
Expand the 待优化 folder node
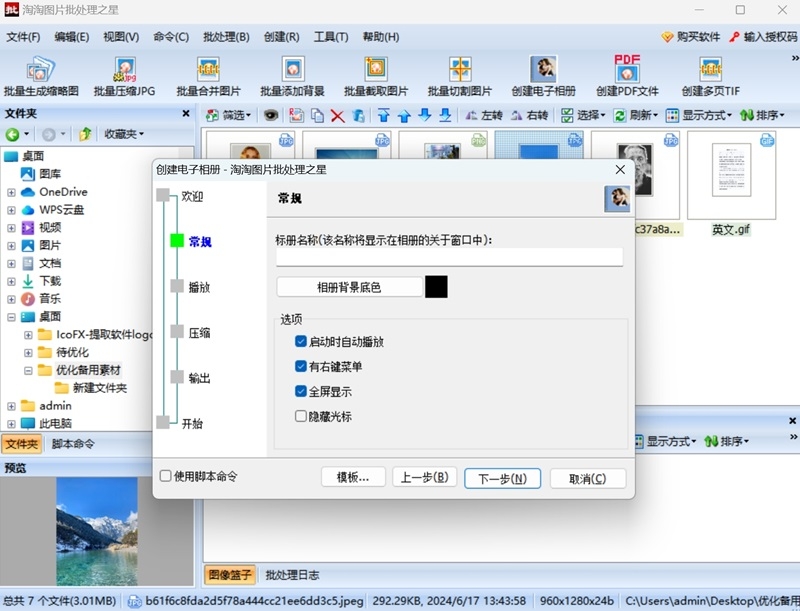(x=28, y=353)
